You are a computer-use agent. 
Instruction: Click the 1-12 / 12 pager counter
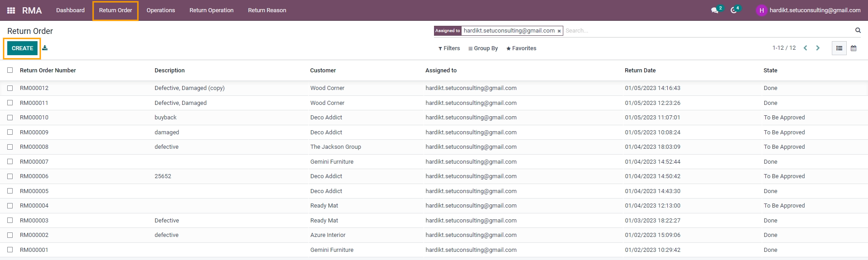click(784, 48)
